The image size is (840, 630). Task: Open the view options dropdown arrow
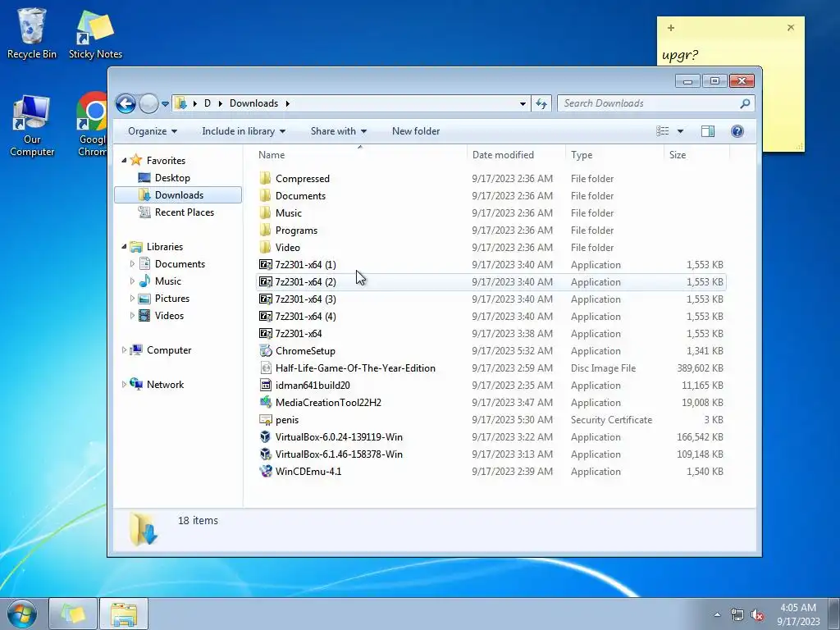(680, 131)
